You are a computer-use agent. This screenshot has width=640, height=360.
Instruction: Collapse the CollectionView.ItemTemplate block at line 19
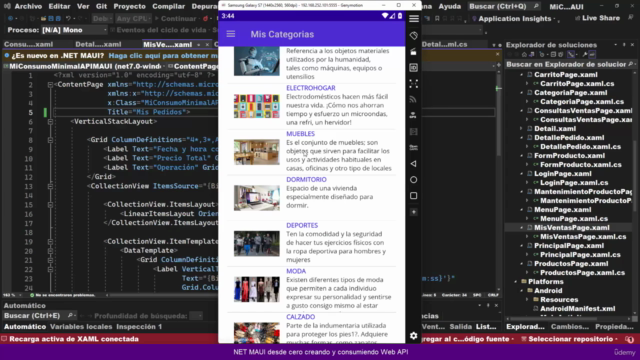50,242
